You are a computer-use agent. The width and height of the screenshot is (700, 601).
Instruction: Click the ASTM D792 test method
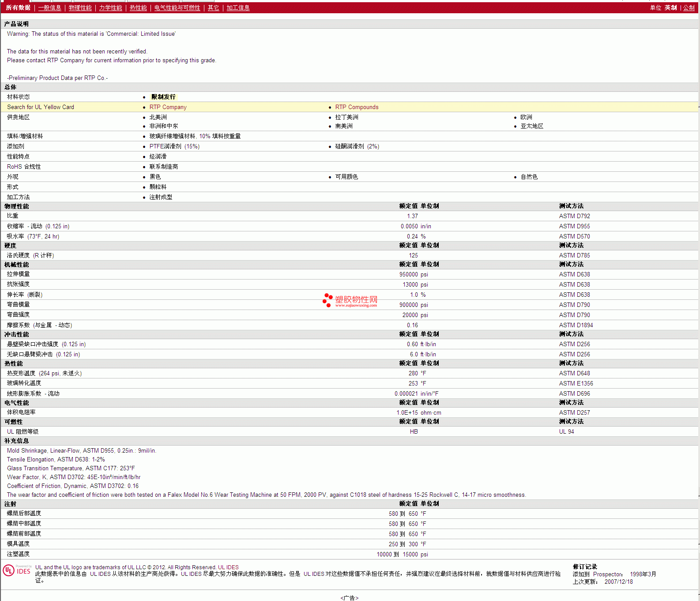click(574, 216)
